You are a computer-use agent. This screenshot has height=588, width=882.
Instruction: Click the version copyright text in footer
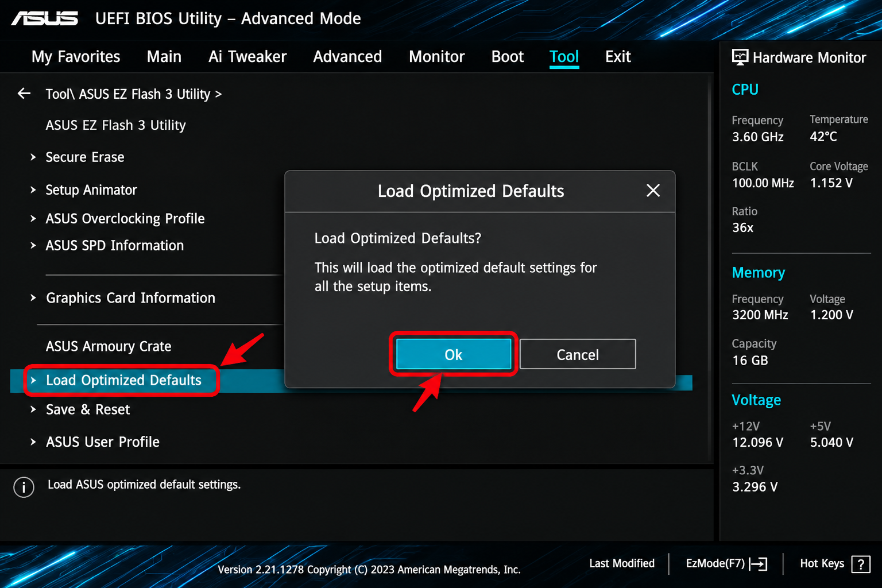(x=369, y=570)
